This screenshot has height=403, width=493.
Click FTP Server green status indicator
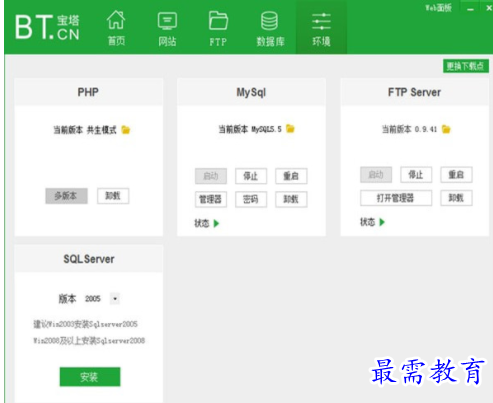point(382,222)
